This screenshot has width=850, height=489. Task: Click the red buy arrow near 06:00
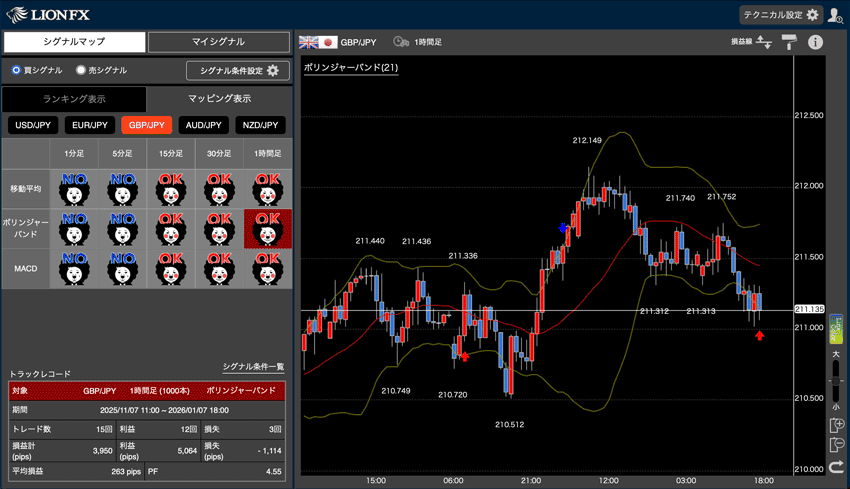[x=465, y=356]
